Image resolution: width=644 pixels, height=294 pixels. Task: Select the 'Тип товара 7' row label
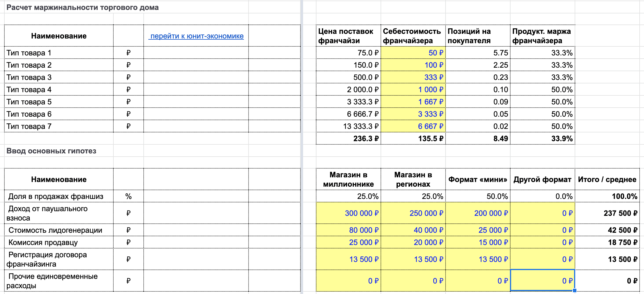(29, 126)
